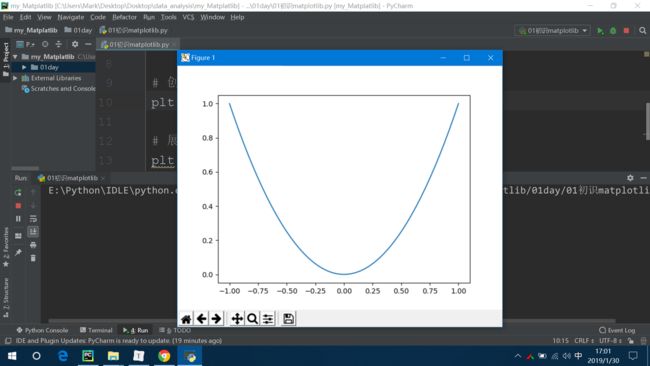Screen dimensions: 650x366
Task: Open the View menu
Action: click(x=44, y=17)
